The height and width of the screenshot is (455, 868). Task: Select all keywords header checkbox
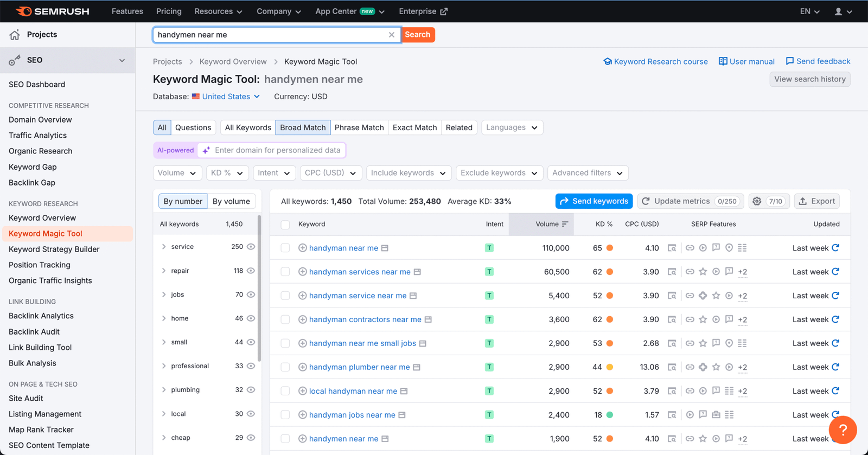[x=285, y=224]
